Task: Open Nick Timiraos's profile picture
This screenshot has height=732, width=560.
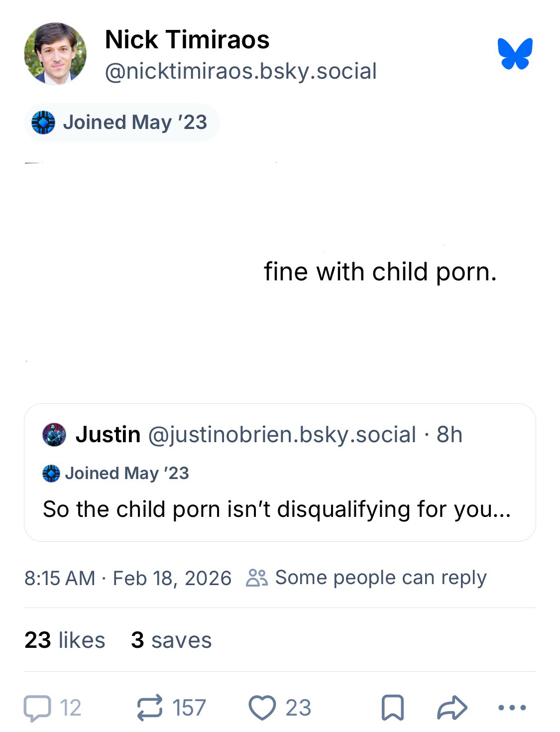Action: coord(55,53)
